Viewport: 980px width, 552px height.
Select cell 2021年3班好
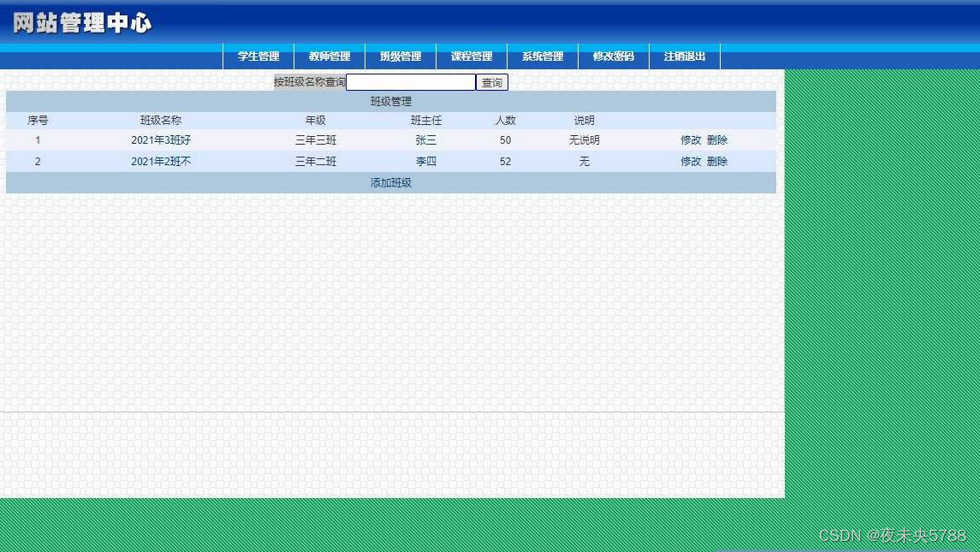[x=161, y=140]
